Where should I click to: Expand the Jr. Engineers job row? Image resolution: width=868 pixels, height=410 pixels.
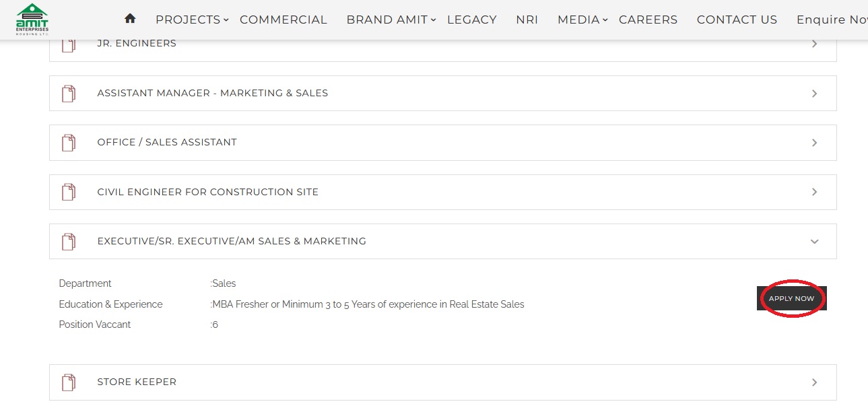[x=814, y=44]
